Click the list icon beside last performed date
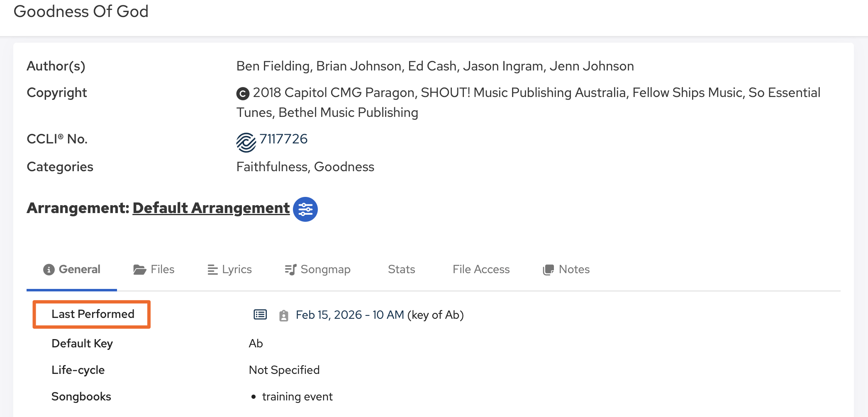The width and height of the screenshot is (868, 417). pos(260,315)
